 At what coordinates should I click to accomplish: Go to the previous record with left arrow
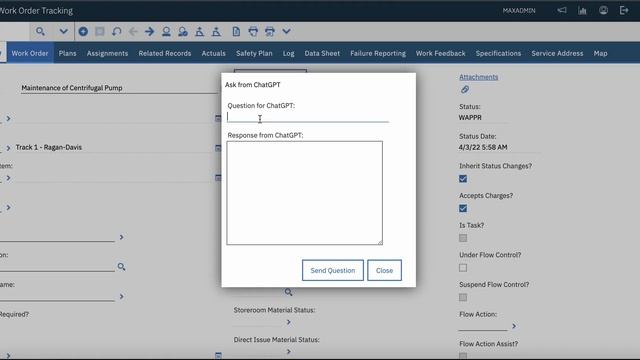[133, 31]
